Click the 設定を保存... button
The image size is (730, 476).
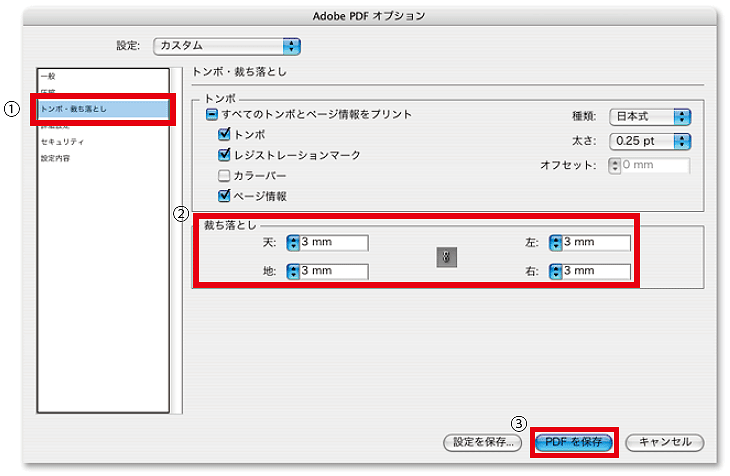tap(483, 442)
